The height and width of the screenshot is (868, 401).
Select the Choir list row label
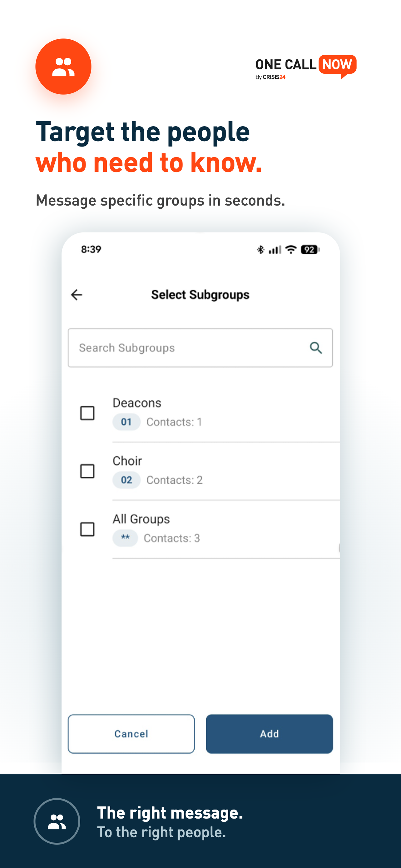coord(127,461)
